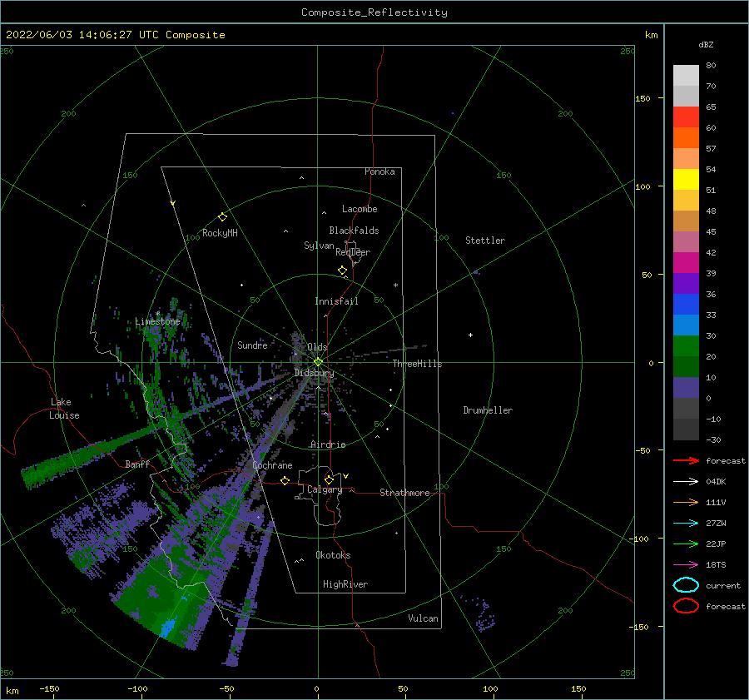Select the yellow diamond marker inside Calgary outline
The image size is (749, 700).
coord(329,479)
